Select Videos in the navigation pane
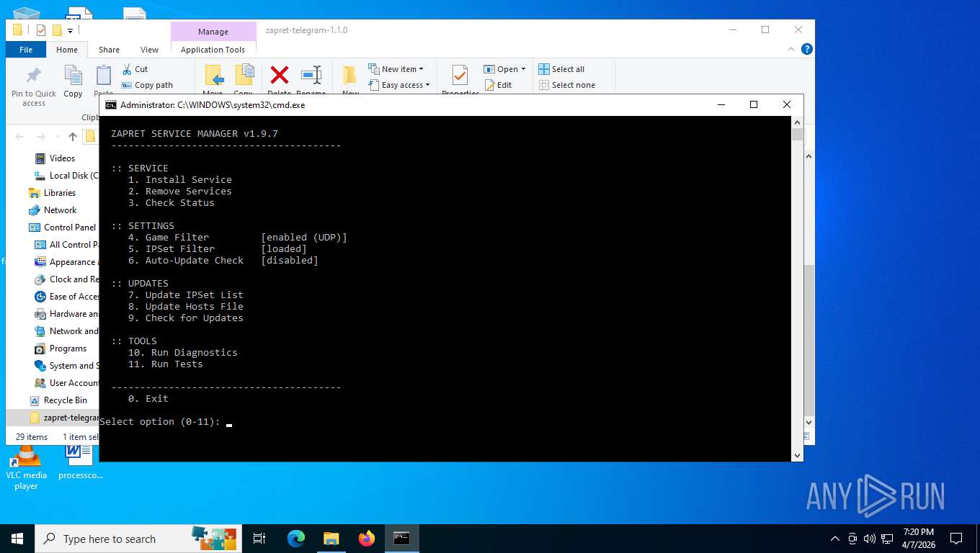980x553 pixels. click(62, 158)
